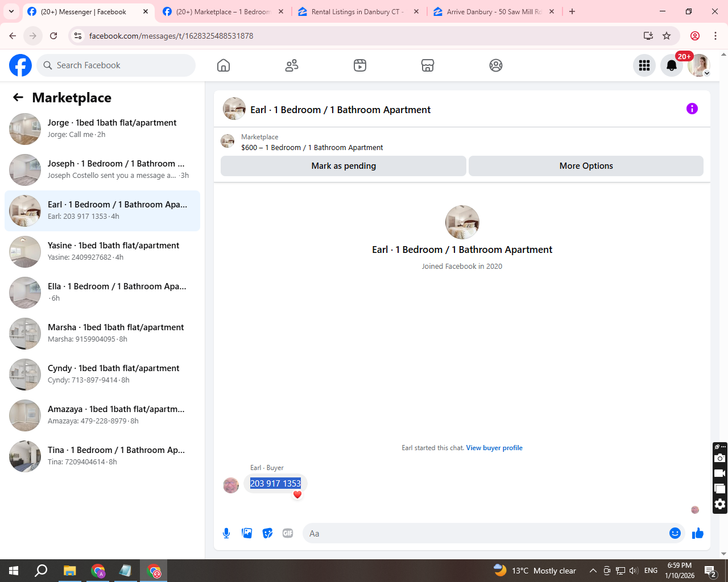
Task: Switch to Rental Listings in Danbury CT tab
Action: point(358,11)
